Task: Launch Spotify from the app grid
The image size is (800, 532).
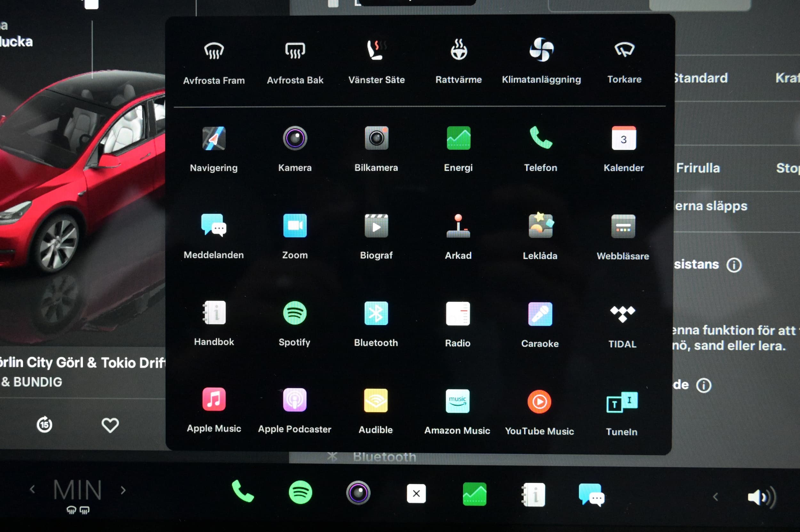Action: [x=295, y=324]
